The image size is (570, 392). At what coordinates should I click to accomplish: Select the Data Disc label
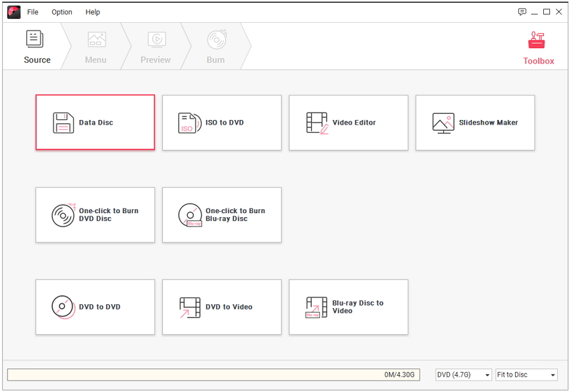[x=96, y=123]
